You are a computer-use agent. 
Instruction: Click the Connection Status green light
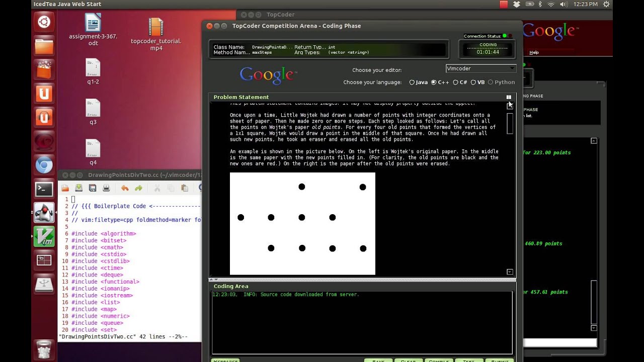click(x=505, y=36)
